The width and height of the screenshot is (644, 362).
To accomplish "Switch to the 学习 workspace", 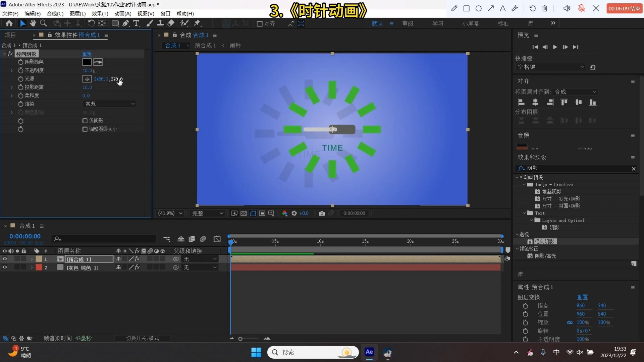I will (x=438, y=23).
